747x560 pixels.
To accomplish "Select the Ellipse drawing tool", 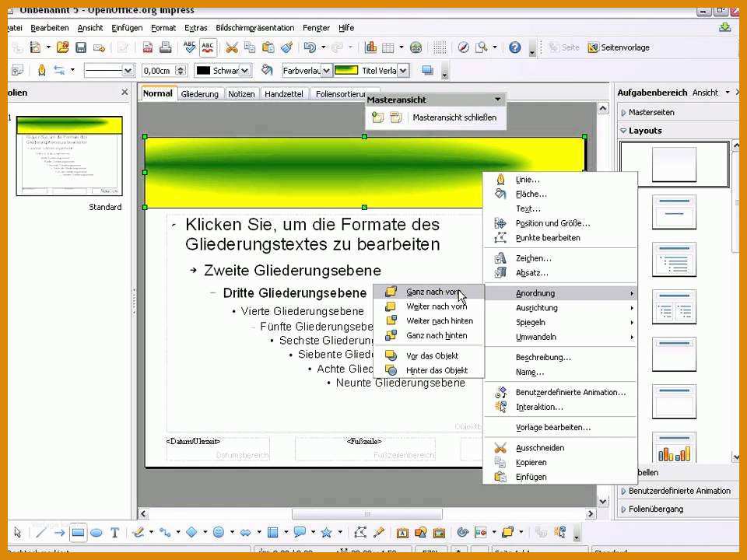I will (x=96, y=532).
